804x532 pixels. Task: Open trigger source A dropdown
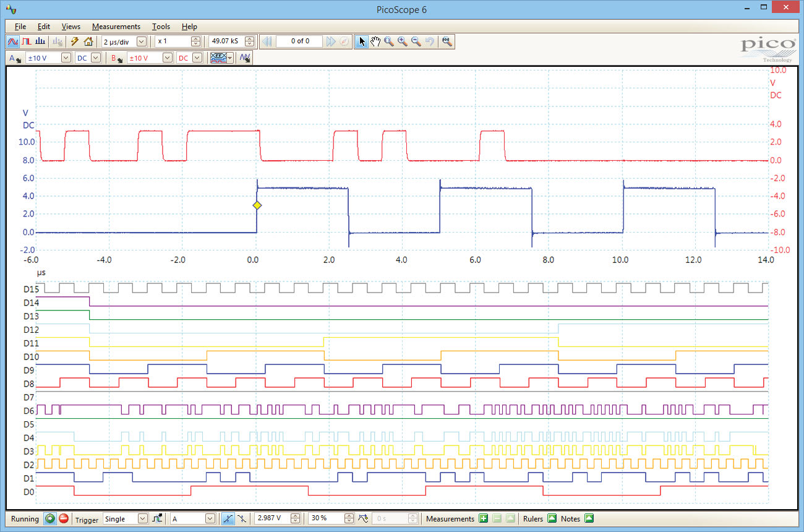pyautogui.click(x=210, y=518)
